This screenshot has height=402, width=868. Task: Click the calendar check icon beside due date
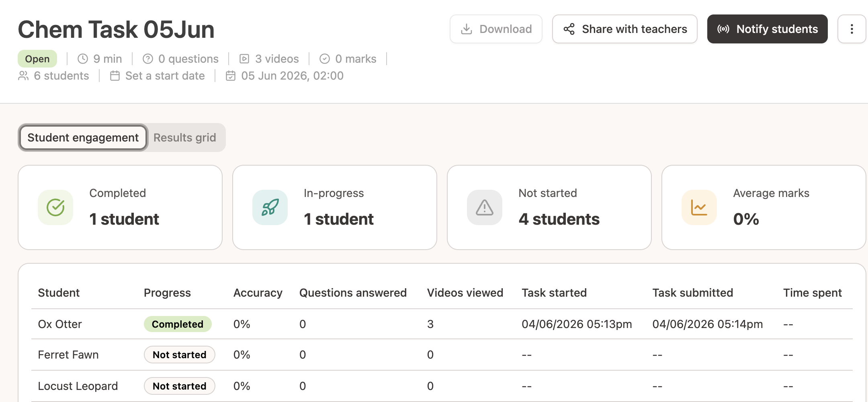pos(231,76)
